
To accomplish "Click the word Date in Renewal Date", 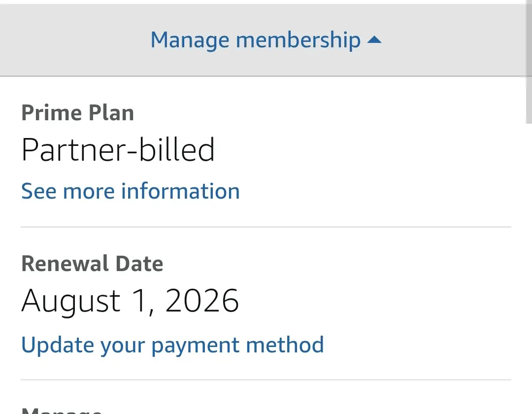I will [139, 264].
